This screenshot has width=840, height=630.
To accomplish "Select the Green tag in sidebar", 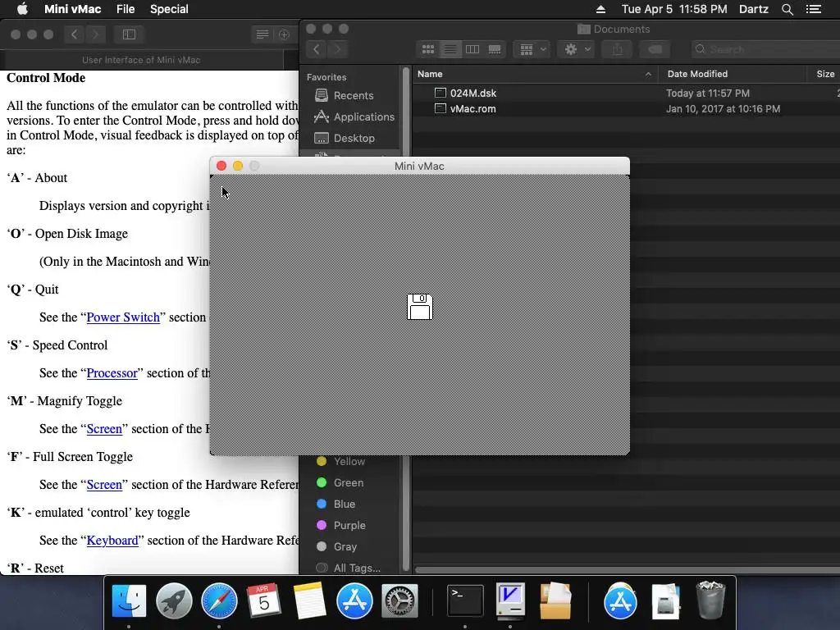I will tap(340, 482).
